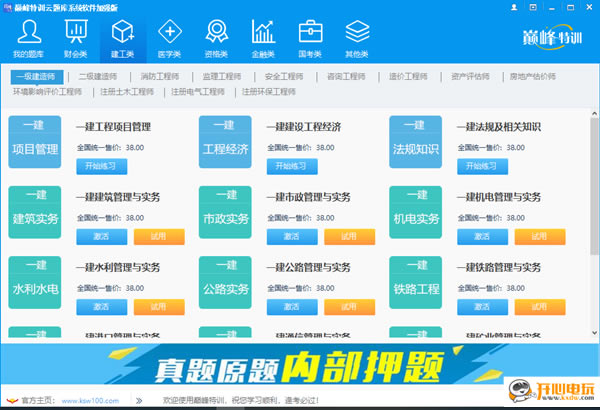
Task: Click the 一建 项目管理 tile
Action: (35, 142)
